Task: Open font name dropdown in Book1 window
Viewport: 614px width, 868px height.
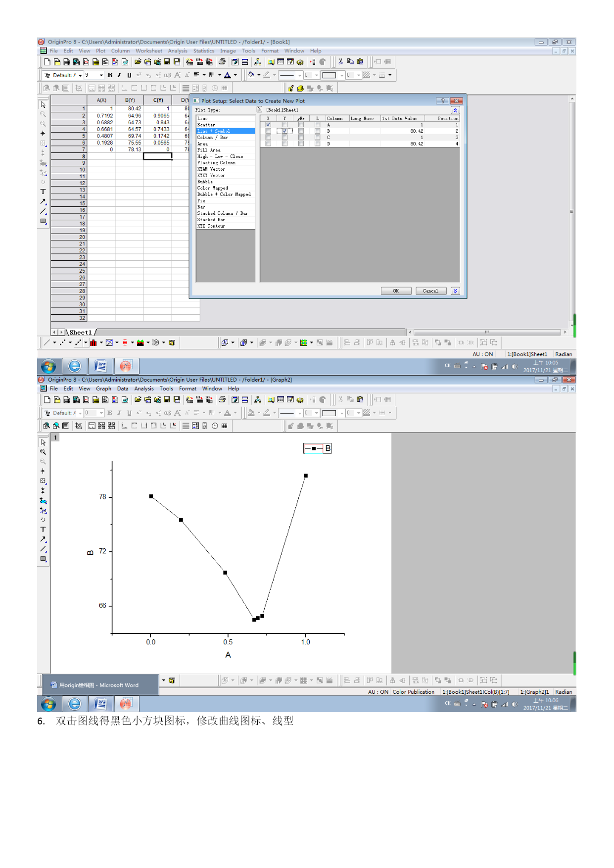Action: 80,75
